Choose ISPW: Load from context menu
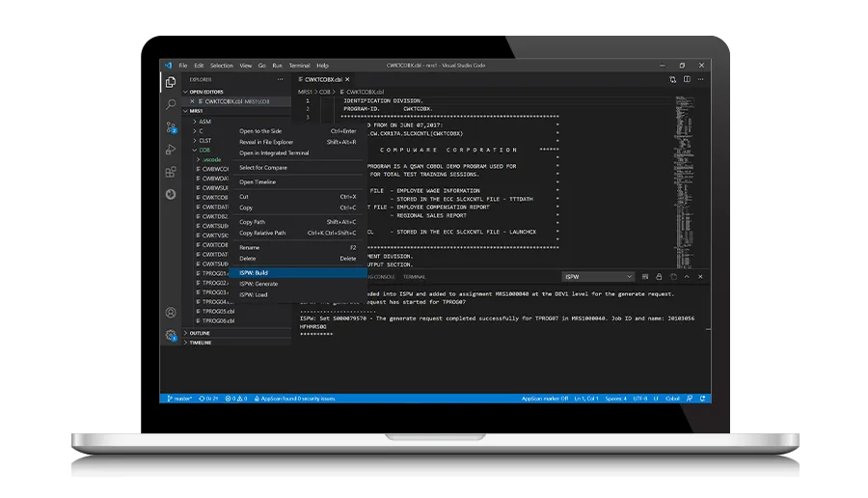This screenshot has height=498, width=868. pyautogui.click(x=298, y=294)
